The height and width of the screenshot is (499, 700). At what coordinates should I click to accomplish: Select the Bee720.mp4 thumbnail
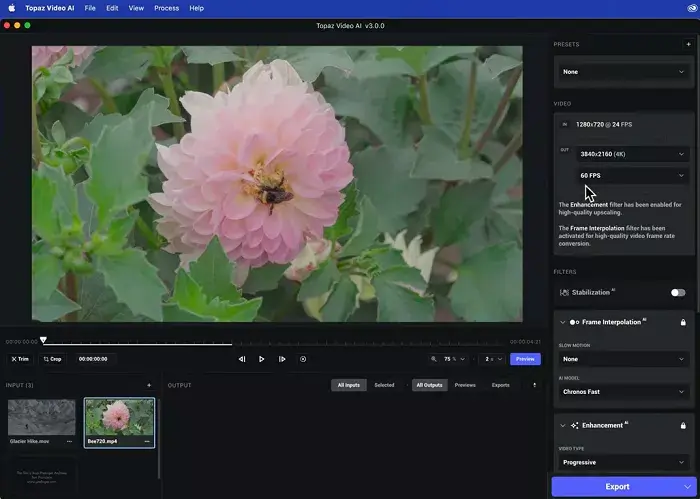(119, 418)
